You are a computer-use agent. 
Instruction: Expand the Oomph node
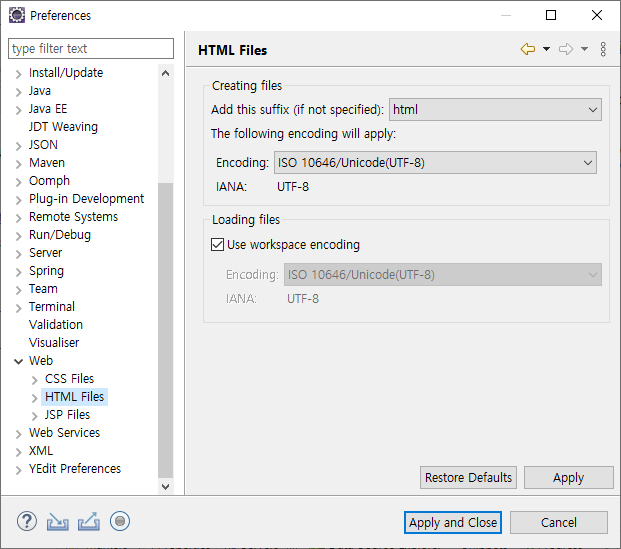(18, 182)
